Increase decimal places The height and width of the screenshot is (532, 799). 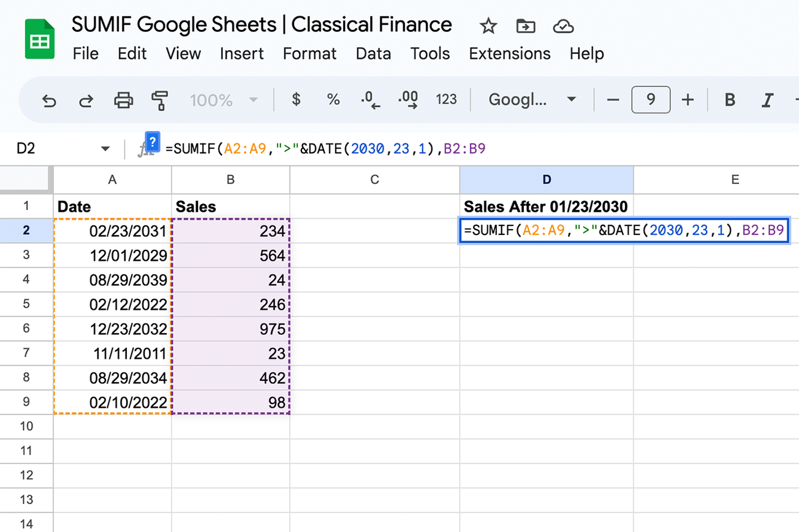pyautogui.click(x=407, y=99)
